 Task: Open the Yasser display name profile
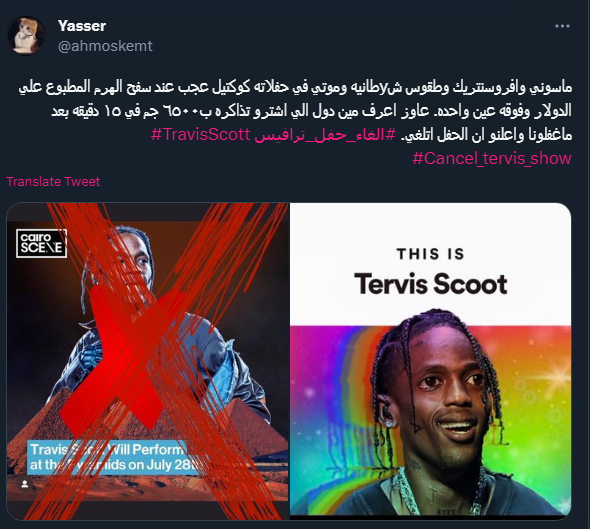point(82,26)
